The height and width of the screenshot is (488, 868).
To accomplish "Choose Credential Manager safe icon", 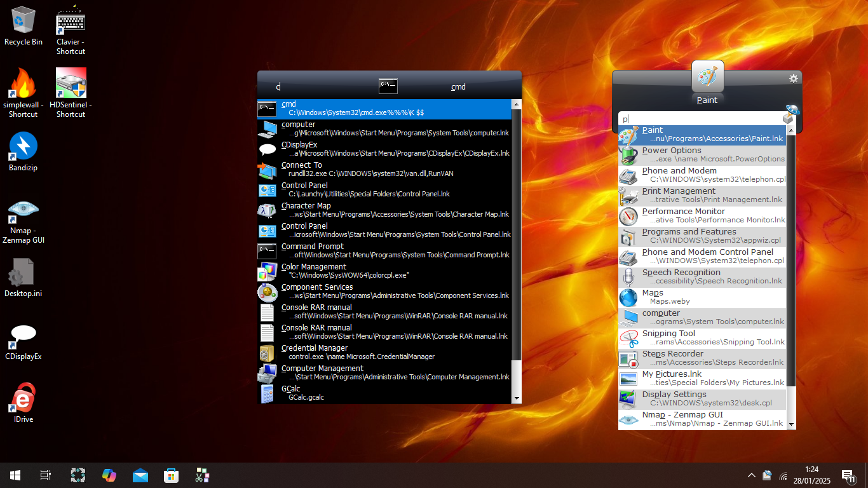I will tap(268, 353).
